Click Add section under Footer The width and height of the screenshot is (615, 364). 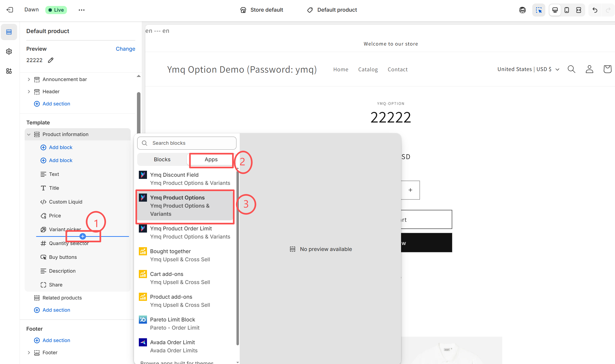pyautogui.click(x=56, y=340)
